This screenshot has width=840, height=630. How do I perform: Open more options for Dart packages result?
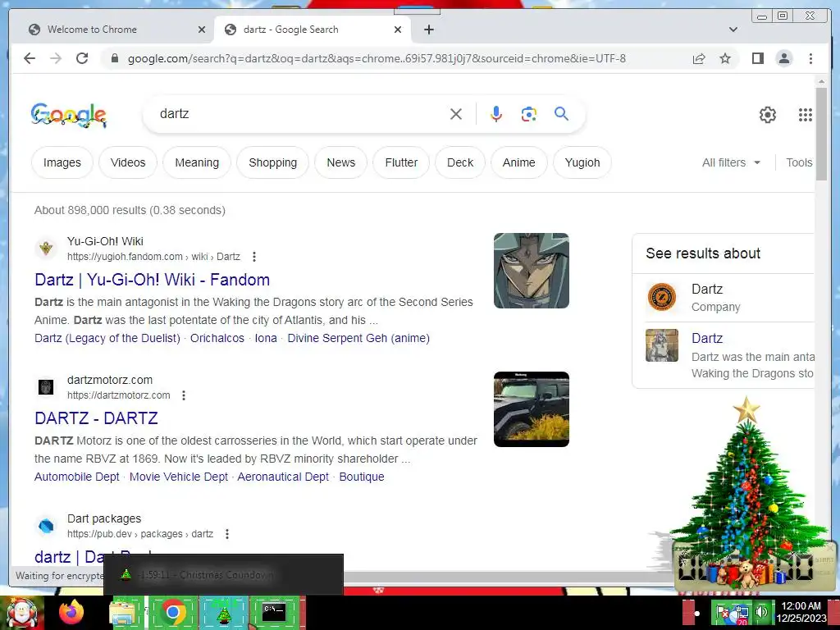click(227, 534)
